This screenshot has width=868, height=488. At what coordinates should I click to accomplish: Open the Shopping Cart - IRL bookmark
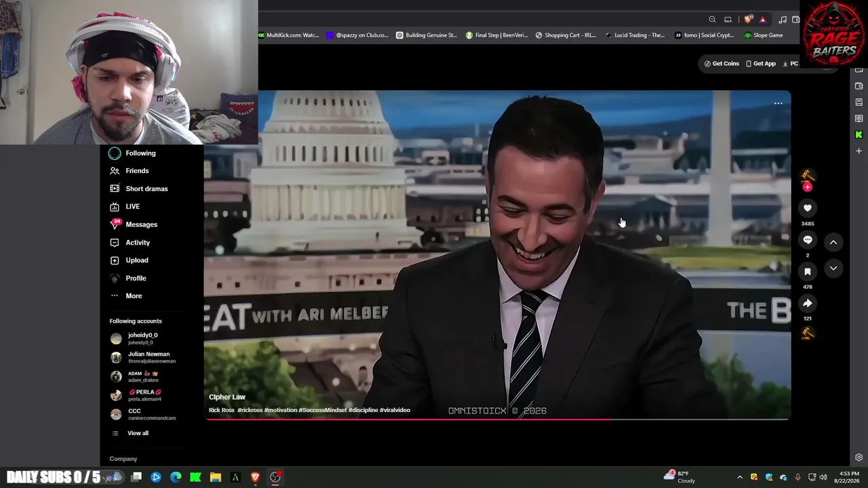coord(566,35)
